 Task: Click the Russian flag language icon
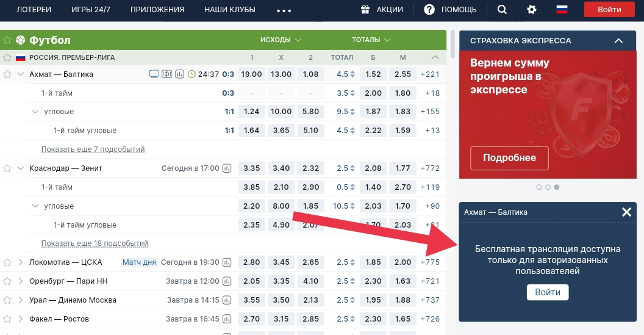(x=562, y=9)
